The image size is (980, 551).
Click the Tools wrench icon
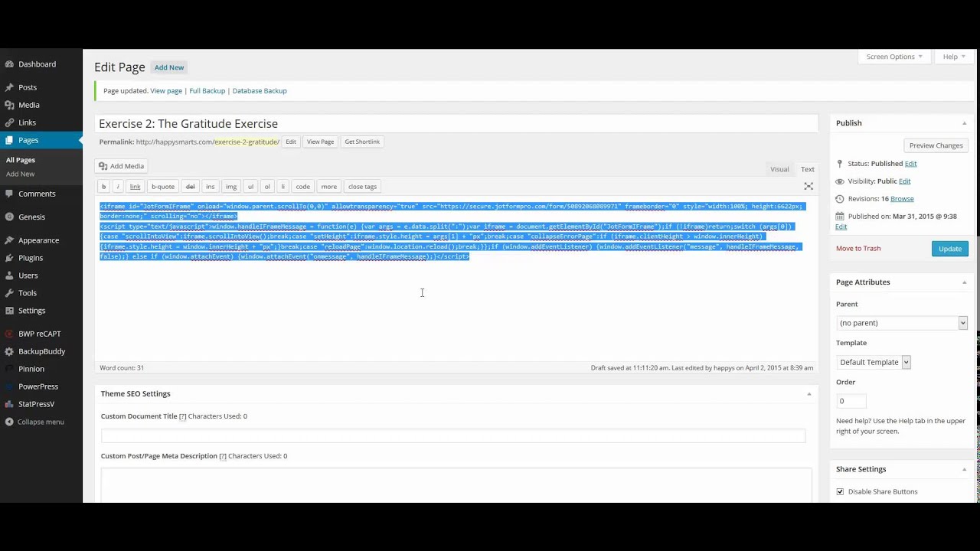(9, 293)
